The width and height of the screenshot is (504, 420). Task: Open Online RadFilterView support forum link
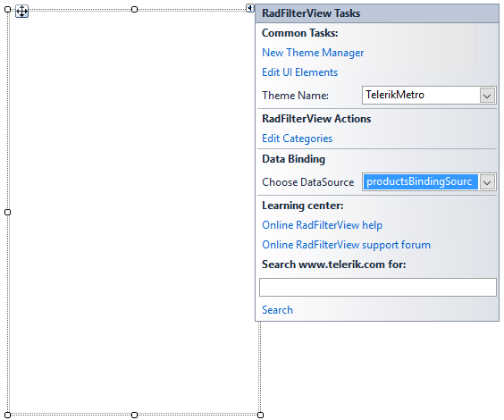pyautogui.click(x=346, y=245)
